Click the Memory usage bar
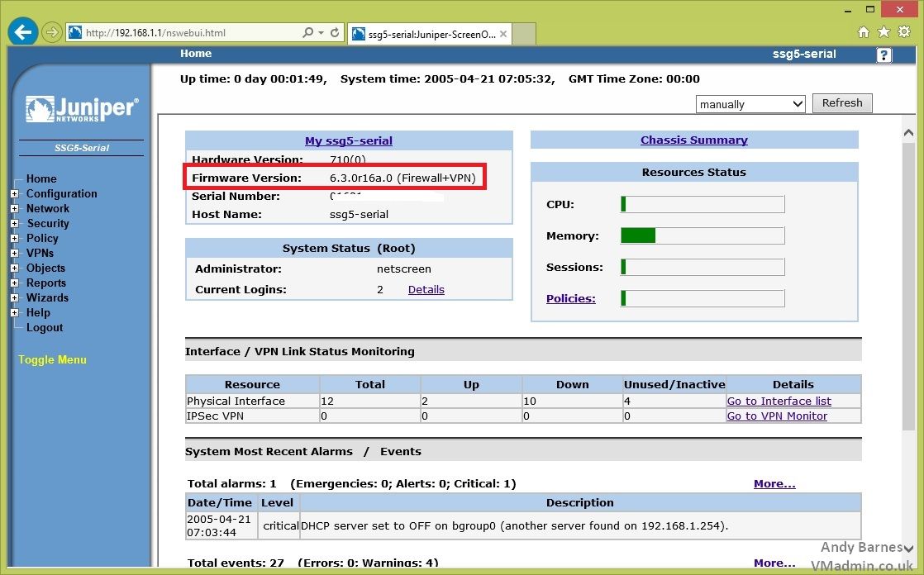The image size is (924, 575). [x=702, y=236]
